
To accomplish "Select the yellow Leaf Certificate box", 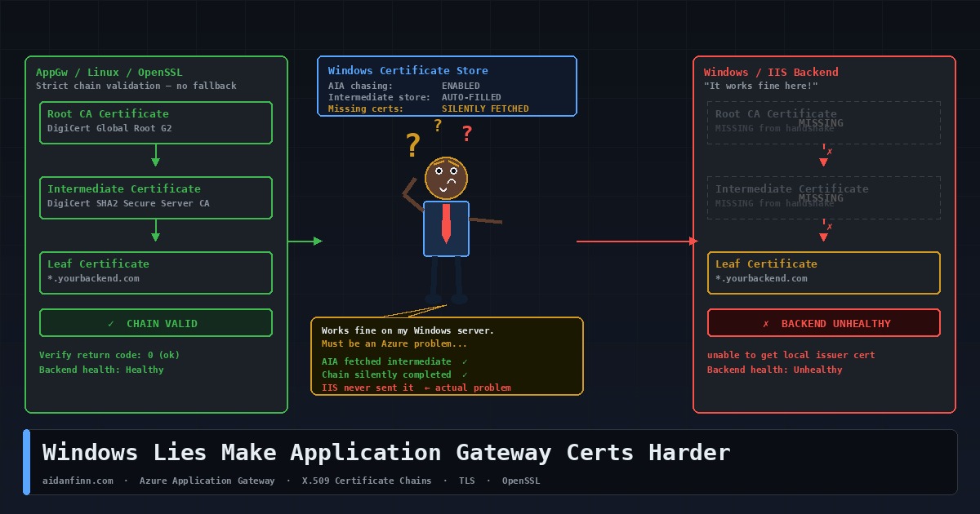I will (x=824, y=273).
